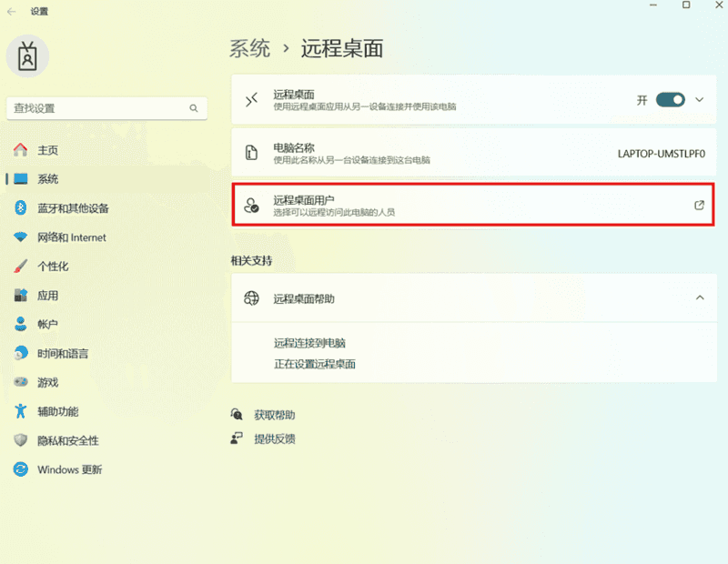Click the 提供反馈 link
Screen dimensions: 728x564
(x=275, y=438)
